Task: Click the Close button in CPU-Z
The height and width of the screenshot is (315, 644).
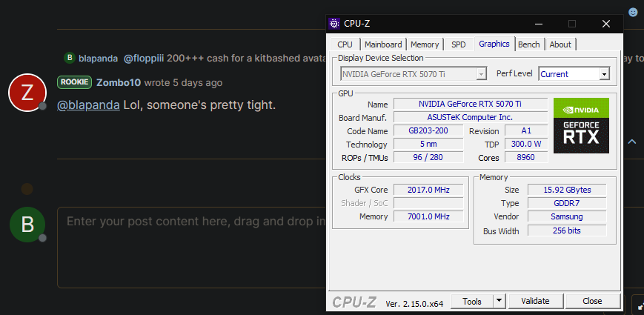Action: 592,301
